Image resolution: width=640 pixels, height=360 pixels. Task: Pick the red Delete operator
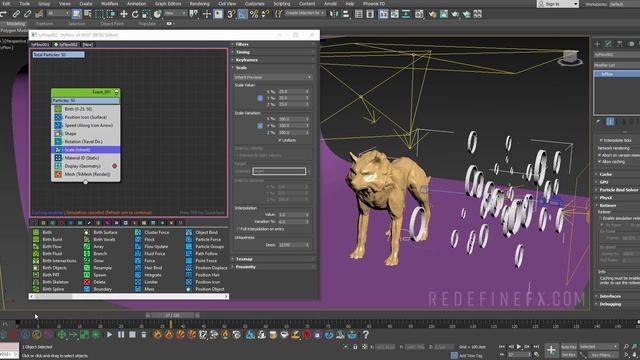pyautogui.click(x=96, y=282)
